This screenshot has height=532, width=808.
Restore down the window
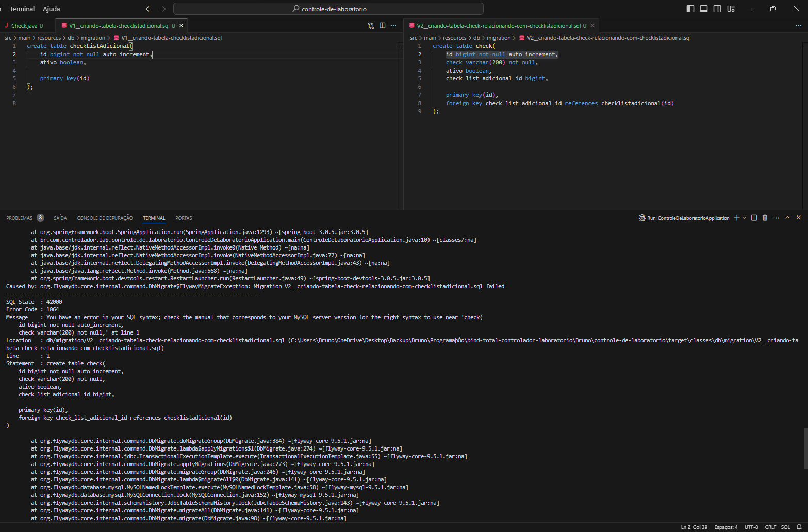coord(772,9)
